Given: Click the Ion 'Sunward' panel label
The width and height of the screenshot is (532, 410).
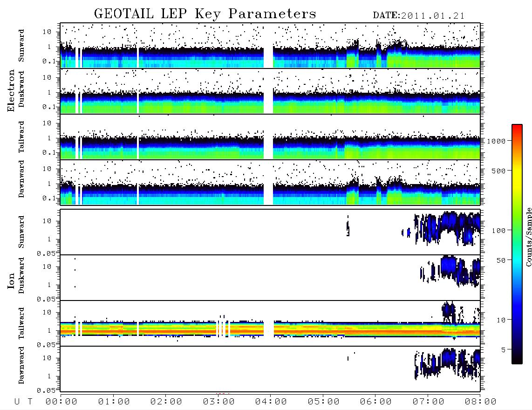Looking at the screenshot, I should point(21,232).
